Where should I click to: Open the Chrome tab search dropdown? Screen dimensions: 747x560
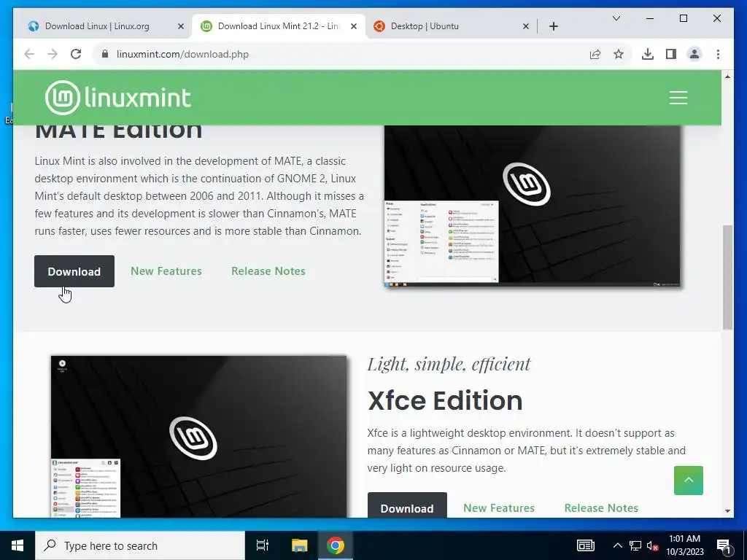616,18
